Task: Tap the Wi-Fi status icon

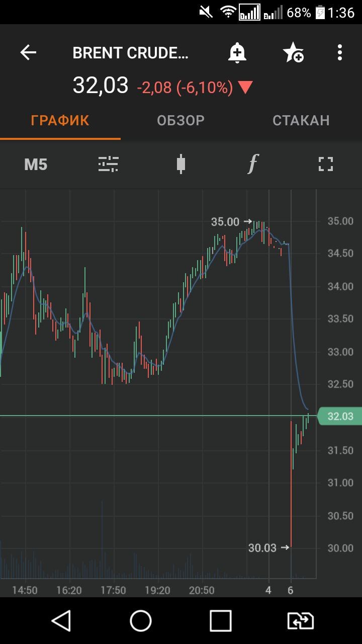Action: click(229, 12)
